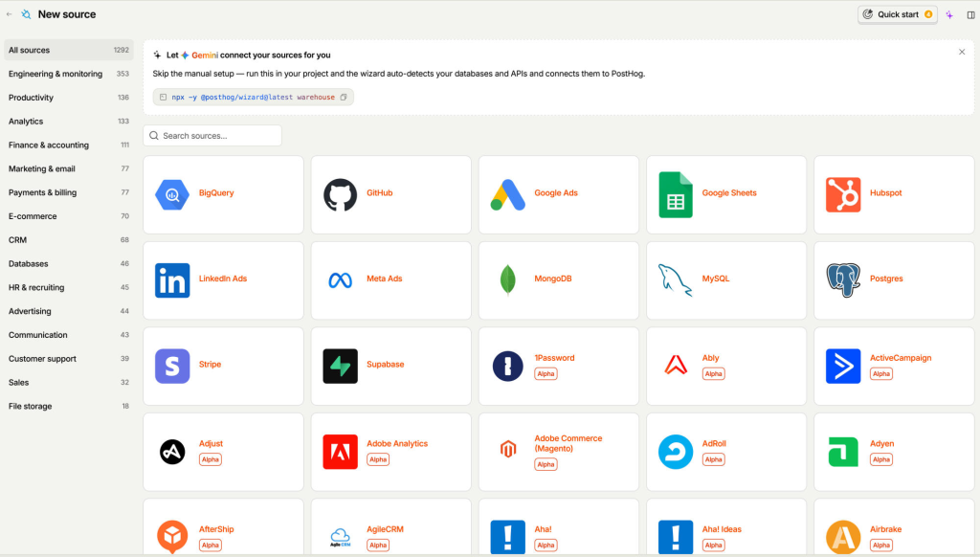Click the Aha! source name
The height and width of the screenshot is (557, 980).
tap(544, 529)
